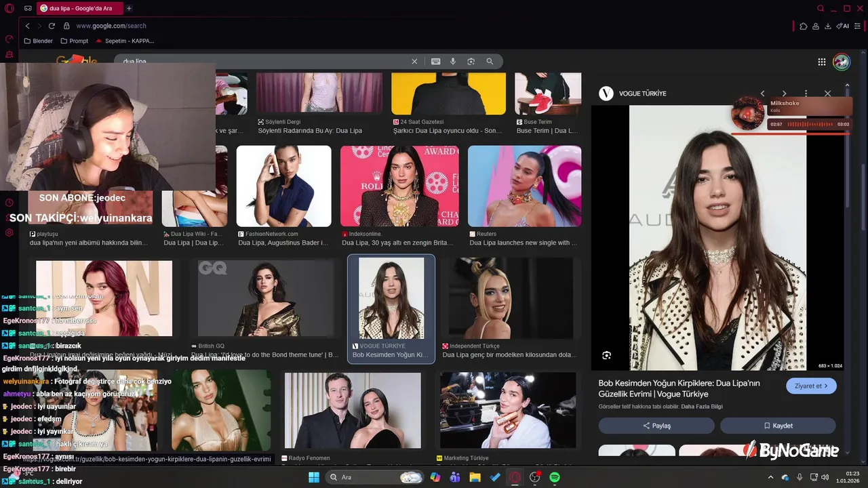Screen dimensions: 868x488
Task: Click the Kaydet save button
Action: [x=778, y=426]
